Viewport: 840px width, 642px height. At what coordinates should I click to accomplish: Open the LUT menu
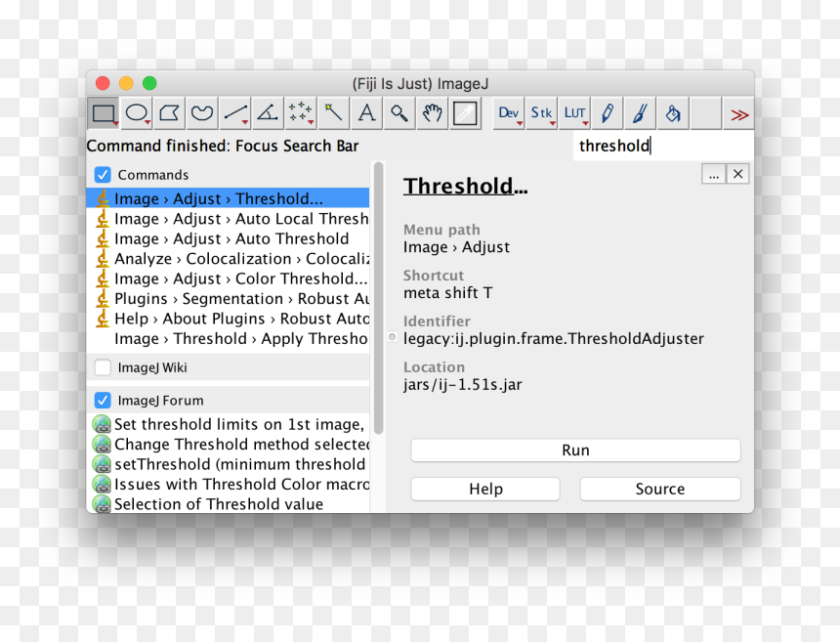[x=574, y=113]
